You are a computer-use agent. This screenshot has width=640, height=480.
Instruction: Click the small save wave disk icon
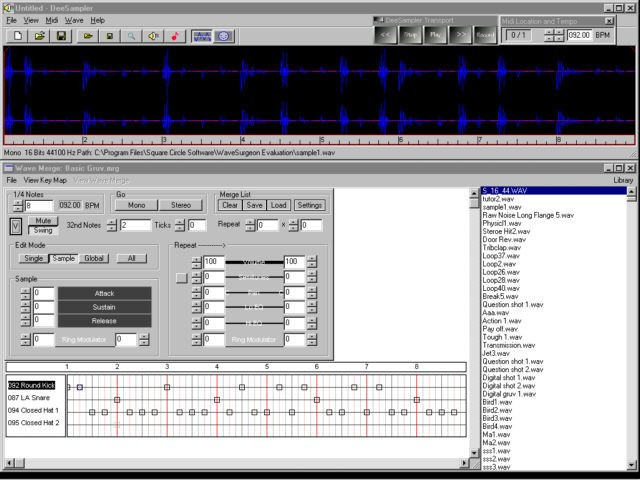(109, 36)
